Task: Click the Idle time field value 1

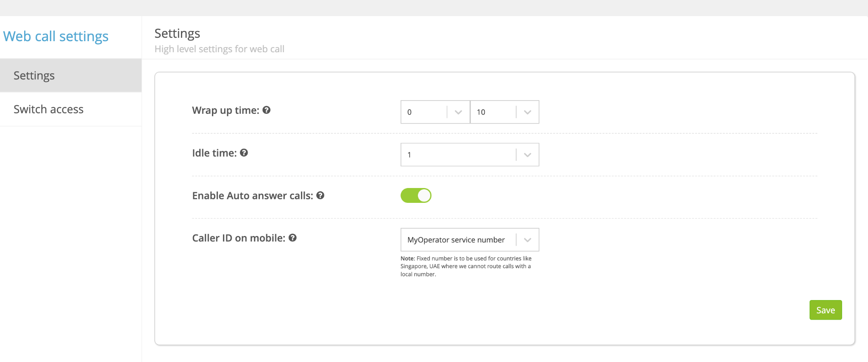Action: tap(458, 155)
